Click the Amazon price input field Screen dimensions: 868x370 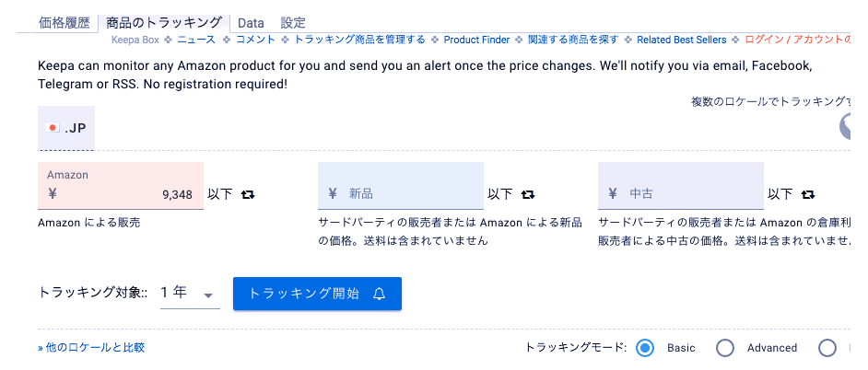tap(129, 194)
